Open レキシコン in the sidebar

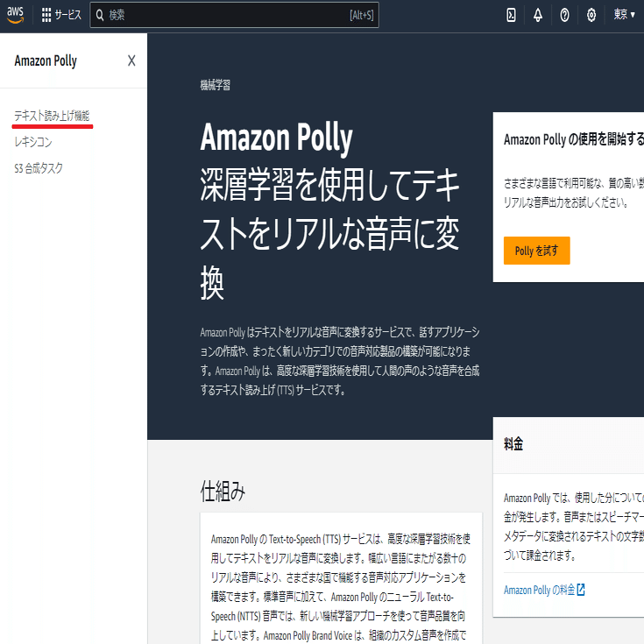[x=33, y=142]
